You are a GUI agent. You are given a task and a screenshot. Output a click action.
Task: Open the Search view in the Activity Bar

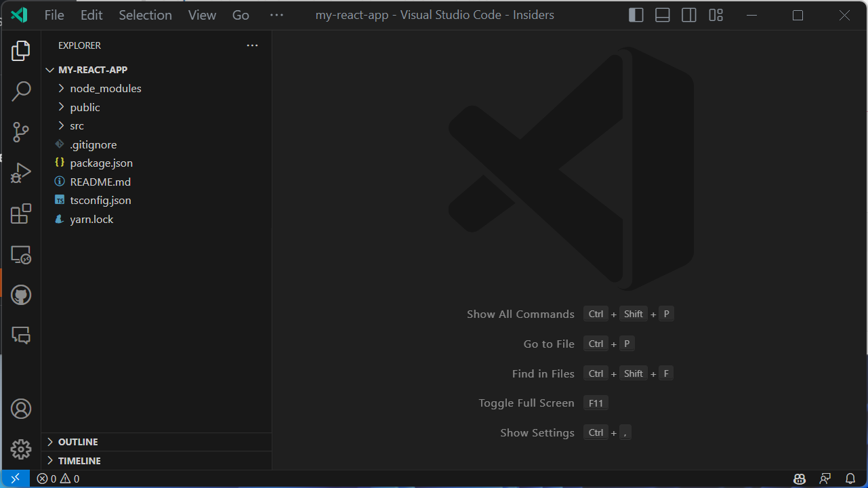tap(21, 91)
